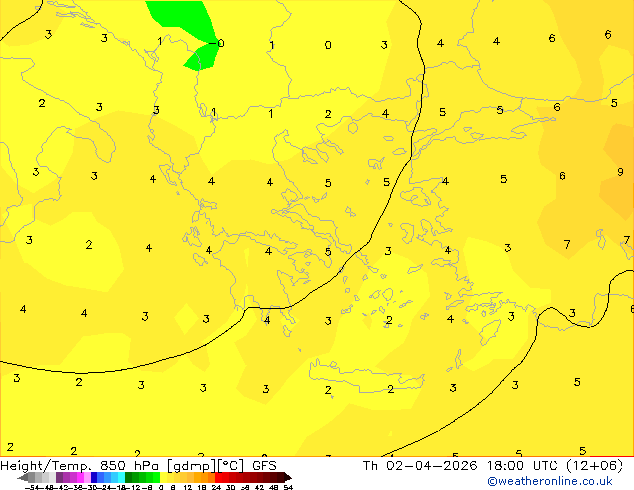Click the dark brown right arrow end of legend
This screenshot has width=634, height=490.
(x=288, y=477)
